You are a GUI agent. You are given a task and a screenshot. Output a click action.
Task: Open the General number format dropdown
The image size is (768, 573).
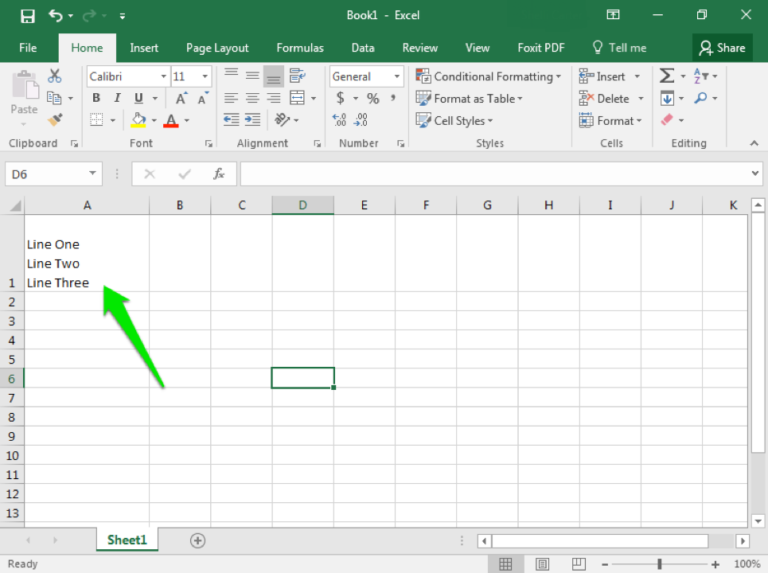(x=397, y=76)
